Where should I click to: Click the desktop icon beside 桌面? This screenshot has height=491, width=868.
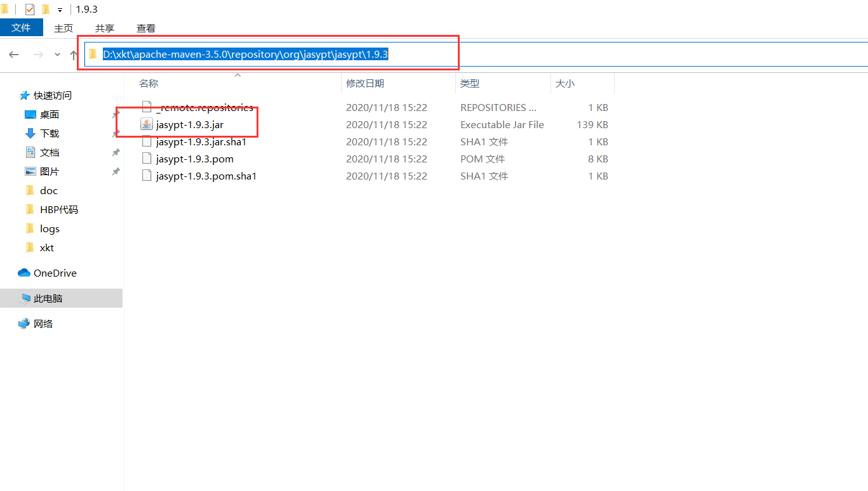pos(30,114)
